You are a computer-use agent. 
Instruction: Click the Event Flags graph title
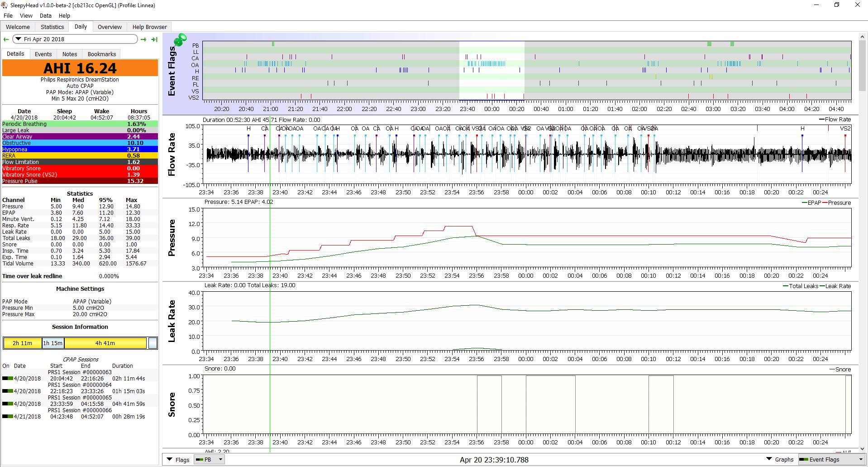(x=172, y=71)
